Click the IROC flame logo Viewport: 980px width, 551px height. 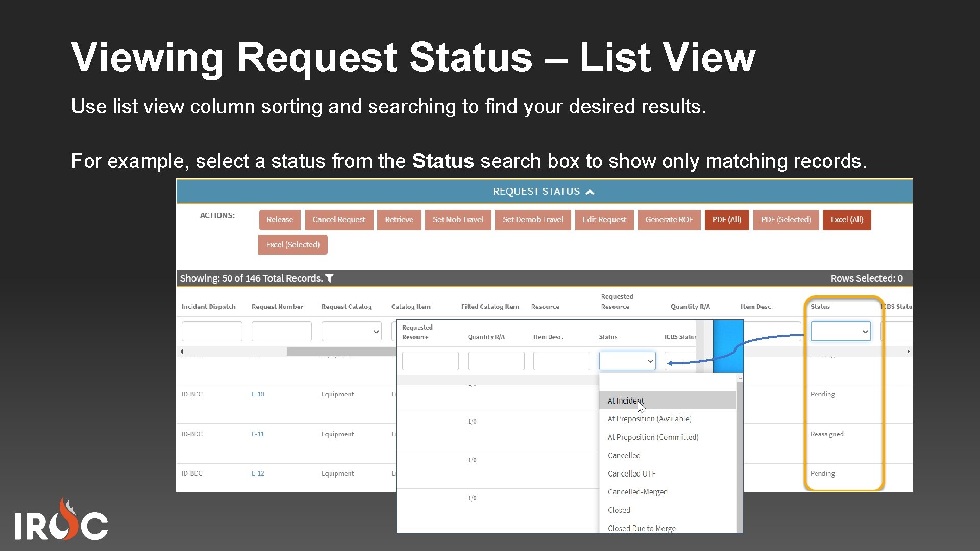click(x=61, y=518)
